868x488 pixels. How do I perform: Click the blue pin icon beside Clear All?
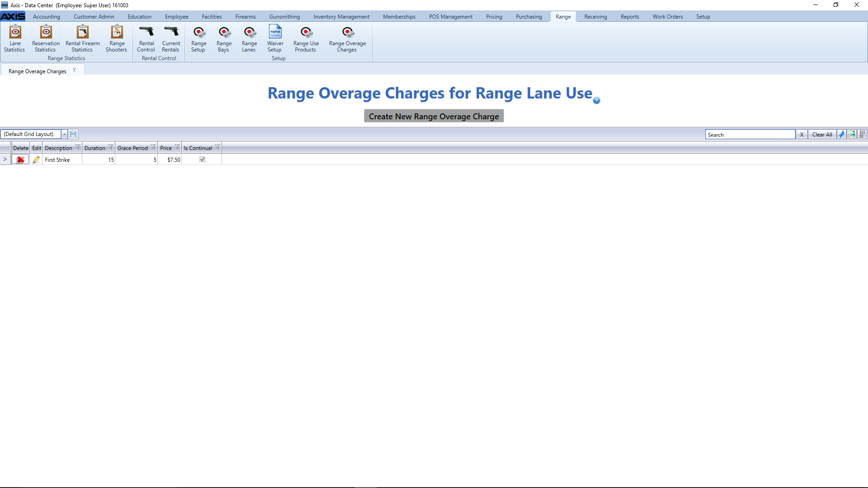pyautogui.click(x=841, y=134)
